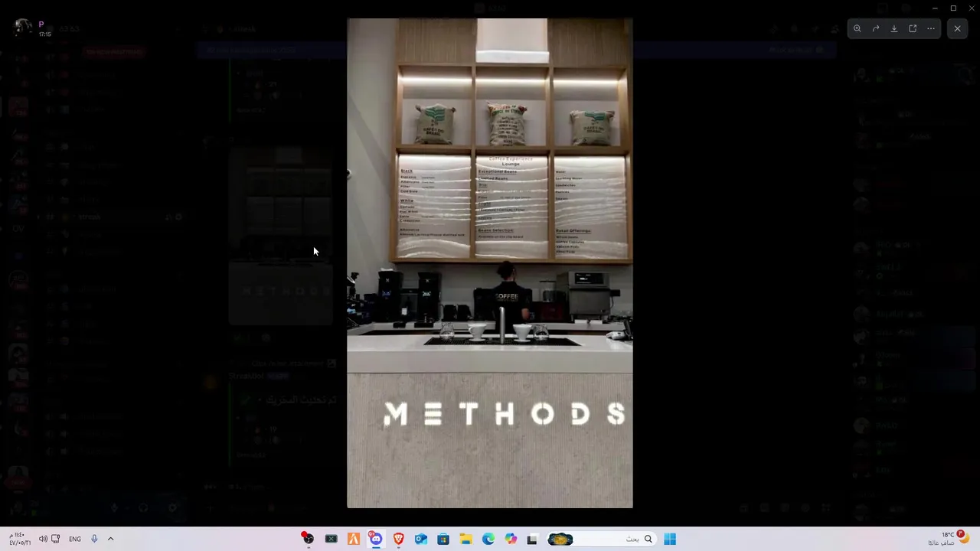Screen dimensions: 980x551
Task: Click the uploader's avatar at top left
Action: [23, 28]
